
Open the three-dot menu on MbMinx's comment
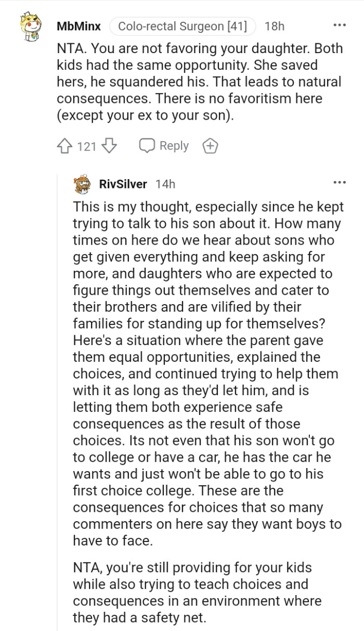point(339,26)
